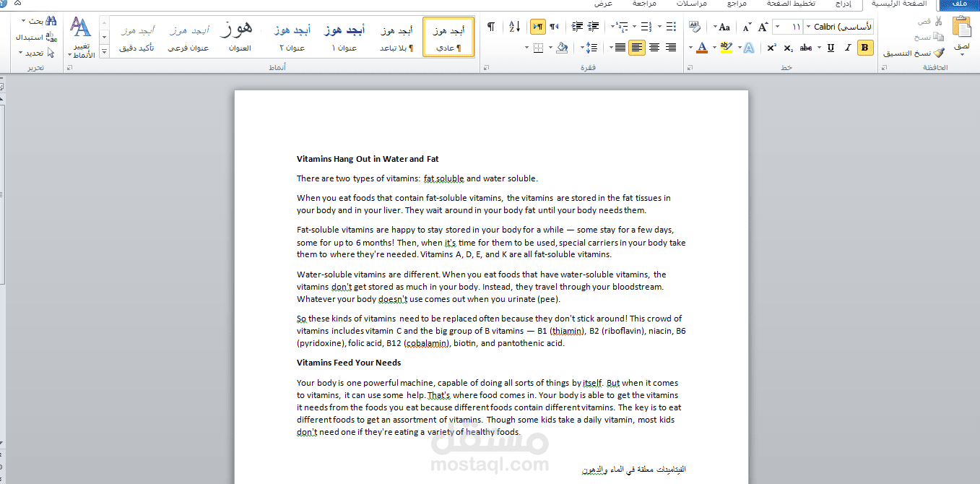This screenshot has height=484, width=980.
Task: Apply yellow Text Highlight Color
Action: pos(726,48)
